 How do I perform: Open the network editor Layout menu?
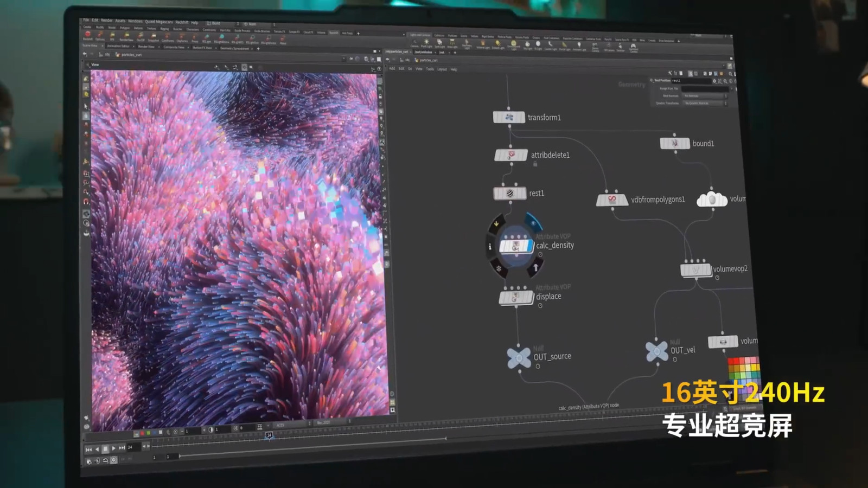tap(442, 69)
